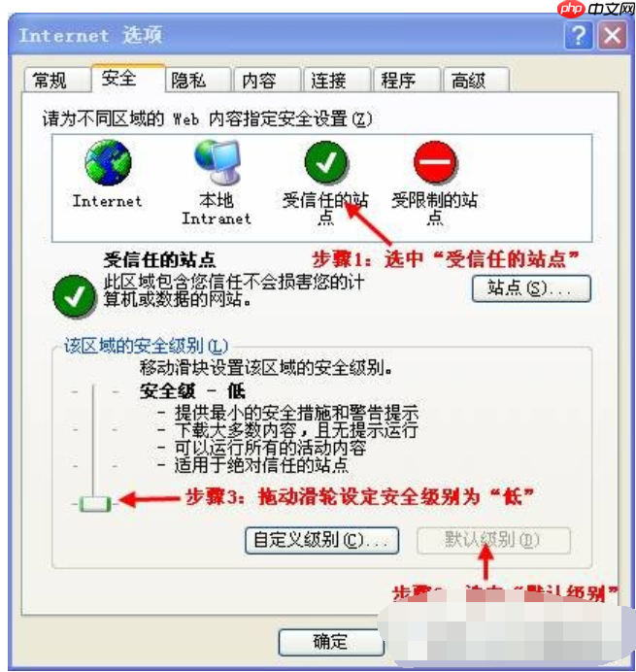Choose the 受限制的站点 red zone icon
The width and height of the screenshot is (636, 672).
435,162
